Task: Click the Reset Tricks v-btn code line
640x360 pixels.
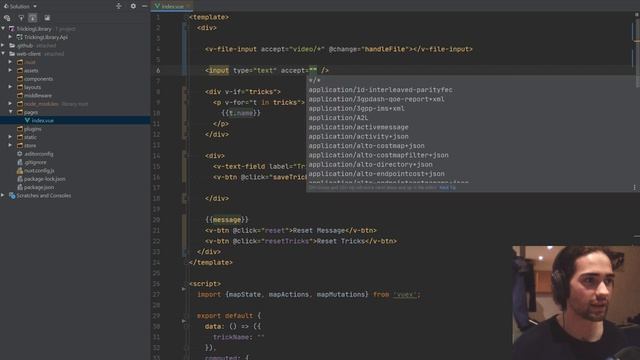Action: [300, 241]
